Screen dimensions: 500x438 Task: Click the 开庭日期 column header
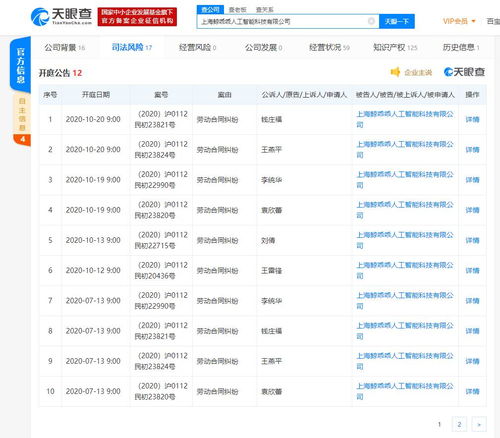[x=96, y=95]
